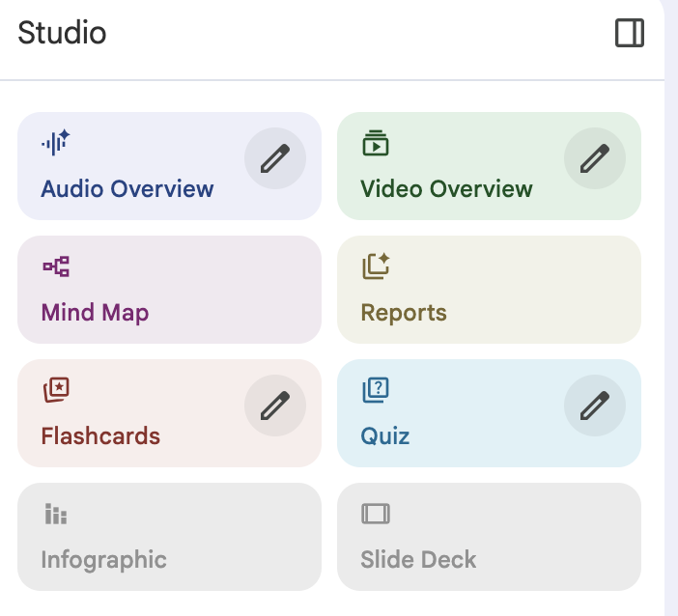This screenshot has height=616, width=678.
Task: Customize Flashcards using pencil icon
Action: (x=275, y=406)
